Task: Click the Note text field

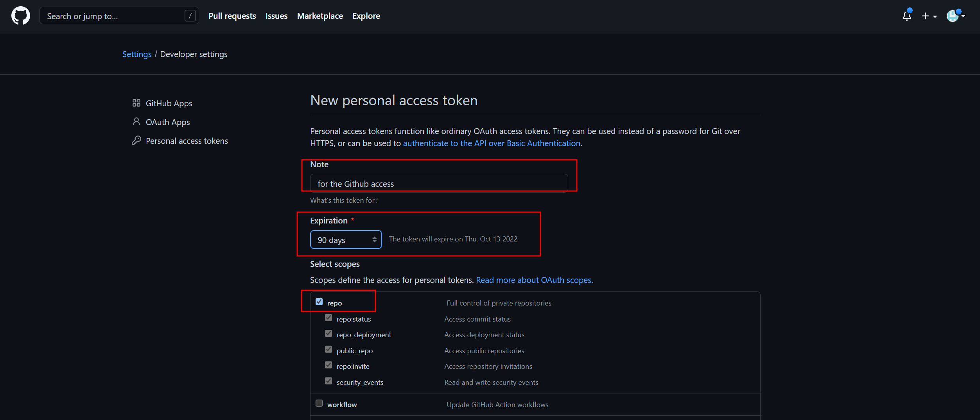Action: (x=439, y=183)
